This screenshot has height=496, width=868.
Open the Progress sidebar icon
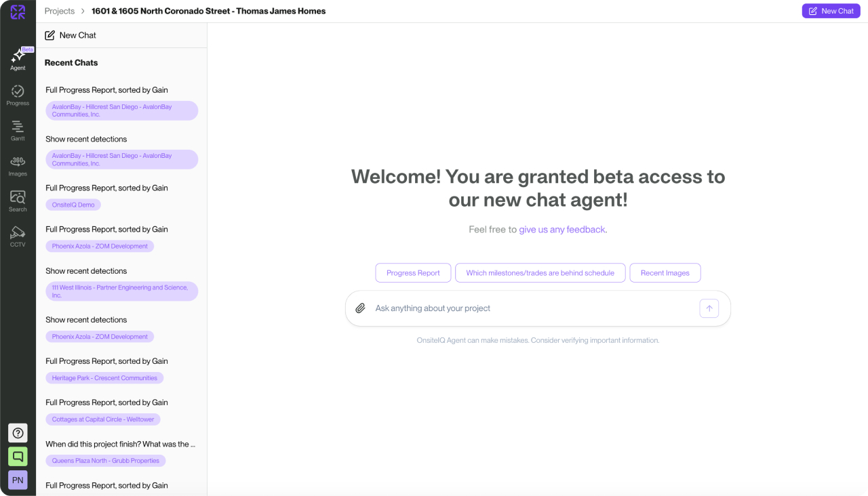pos(18,96)
